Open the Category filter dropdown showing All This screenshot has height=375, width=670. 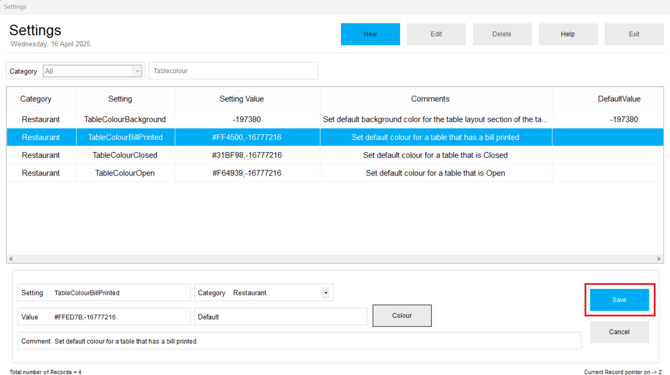coord(92,71)
